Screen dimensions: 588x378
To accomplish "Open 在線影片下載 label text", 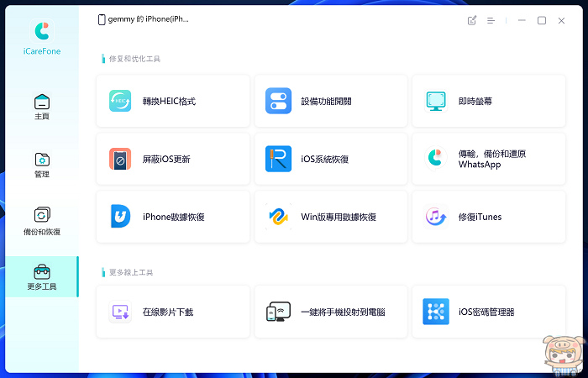I will pyautogui.click(x=168, y=312).
